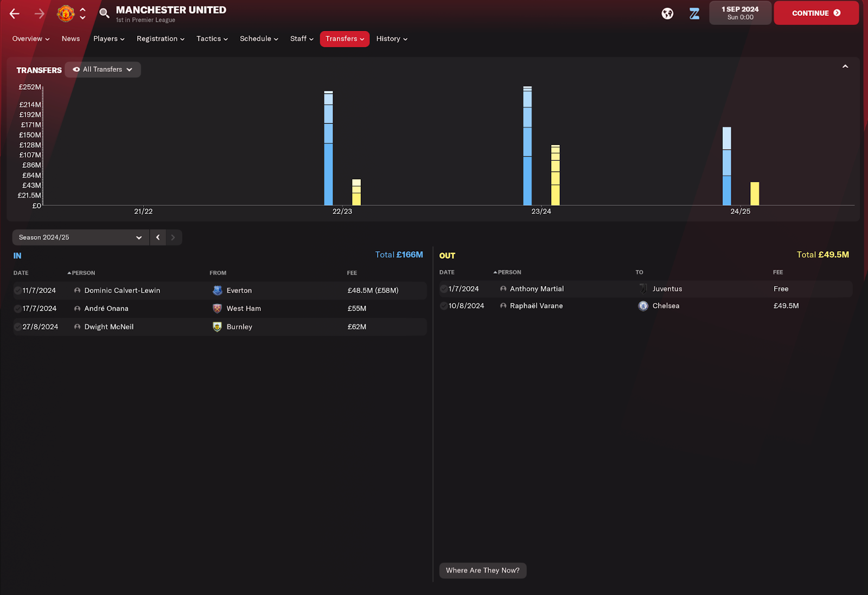The image size is (868, 595).
Task: Tick the Raphaël Varane transfer row circle
Action: pyautogui.click(x=444, y=306)
